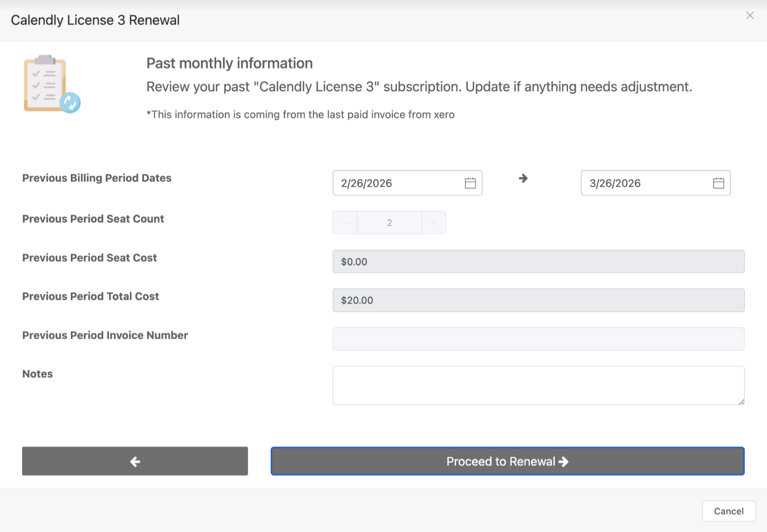The height and width of the screenshot is (532, 767).
Task: Close the renewal dialog with the X icon
Action: pyautogui.click(x=750, y=16)
